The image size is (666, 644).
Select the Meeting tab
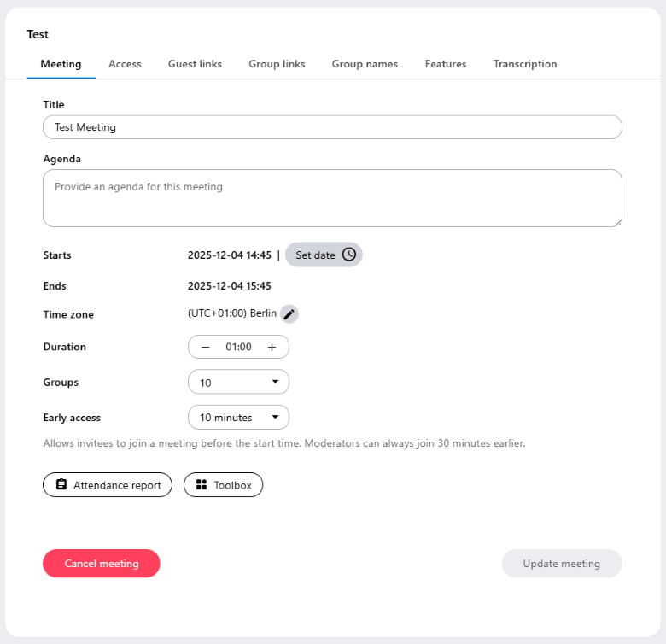tap(61, 64)
